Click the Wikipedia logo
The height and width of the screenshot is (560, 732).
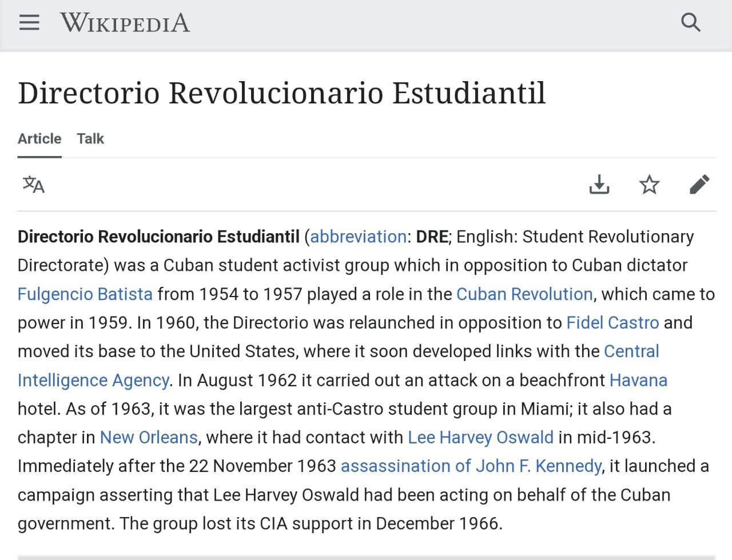point(125,23)
